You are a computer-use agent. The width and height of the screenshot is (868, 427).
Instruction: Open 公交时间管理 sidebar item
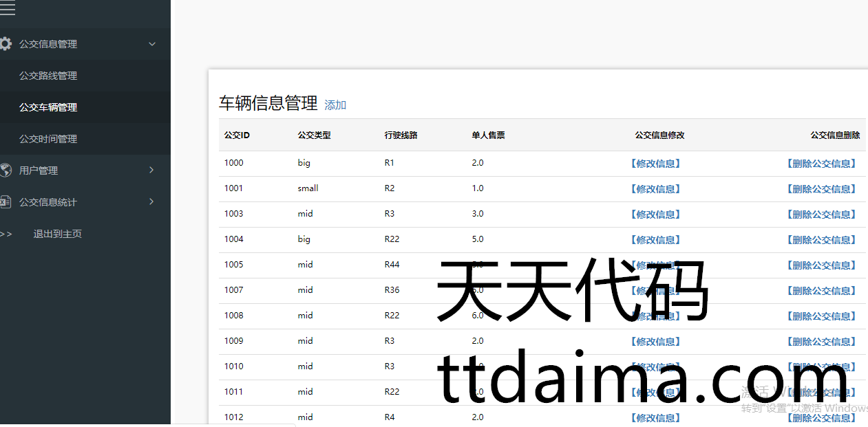pos(48,139)
